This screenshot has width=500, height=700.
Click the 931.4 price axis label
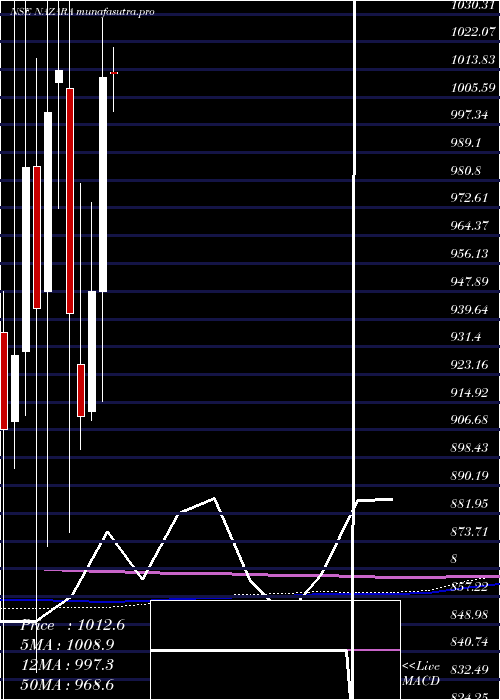coord(466,337)
